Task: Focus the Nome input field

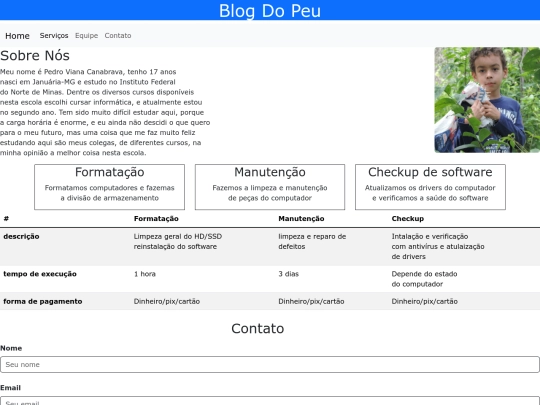Action: (x=270, y=364)
